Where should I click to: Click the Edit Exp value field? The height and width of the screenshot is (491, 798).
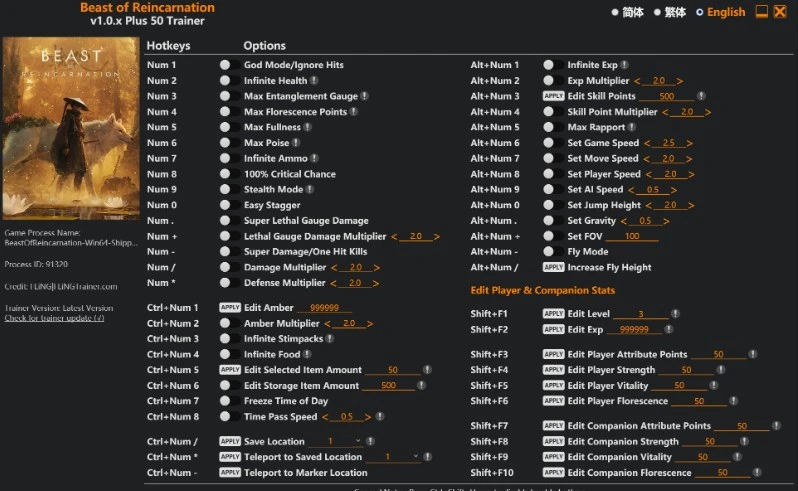pyautogui.click(x=634, y=329)
